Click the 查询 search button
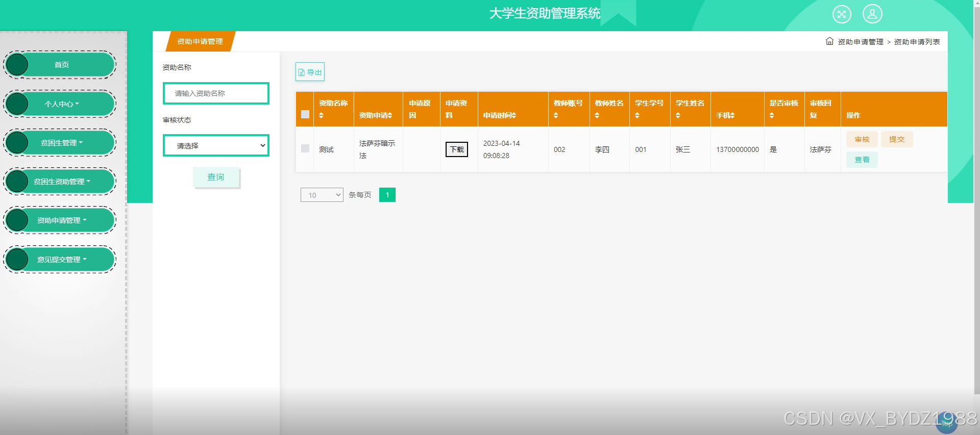This screenshot has height=435, width=980. pos(216,177)
